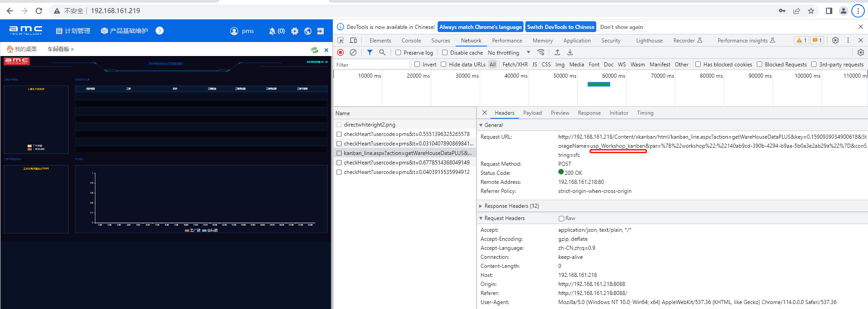Activate the inspect element picker
The width and height of the screenshot is (868, 309).
340,40
